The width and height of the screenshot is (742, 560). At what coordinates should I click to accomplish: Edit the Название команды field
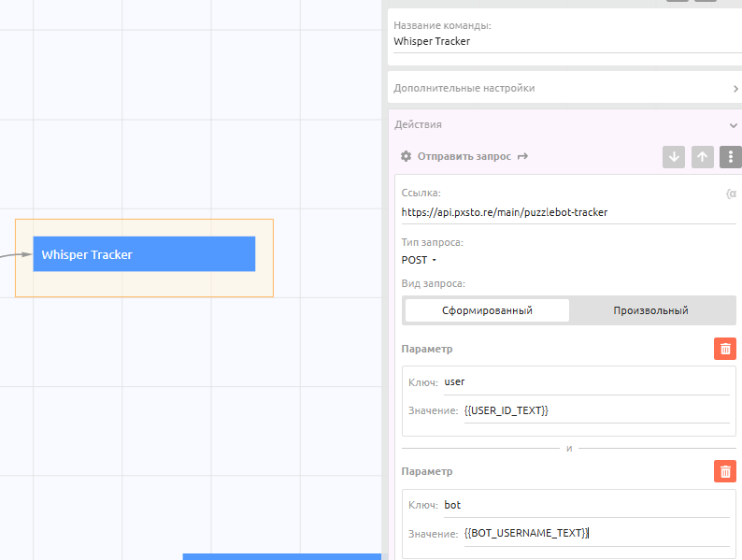pos(561,41)
